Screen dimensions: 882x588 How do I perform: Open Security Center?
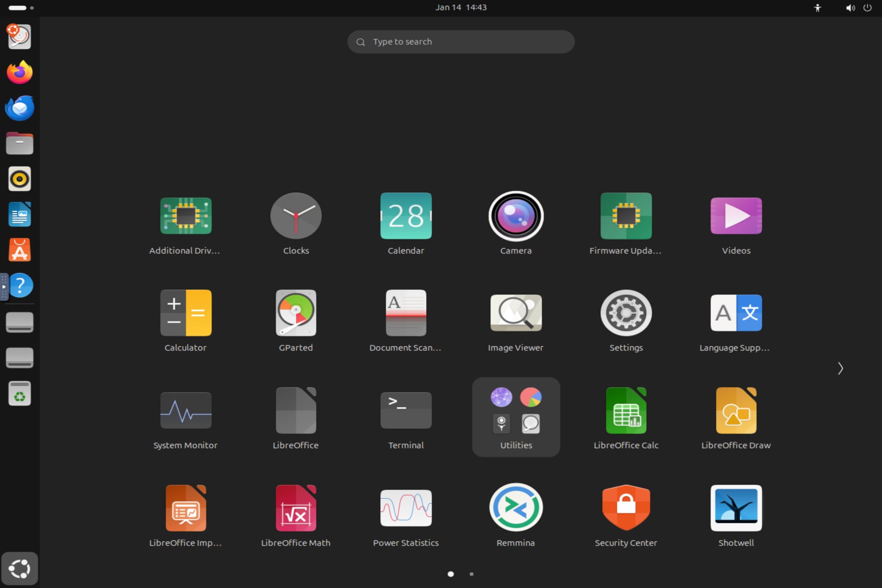[626, 516]
